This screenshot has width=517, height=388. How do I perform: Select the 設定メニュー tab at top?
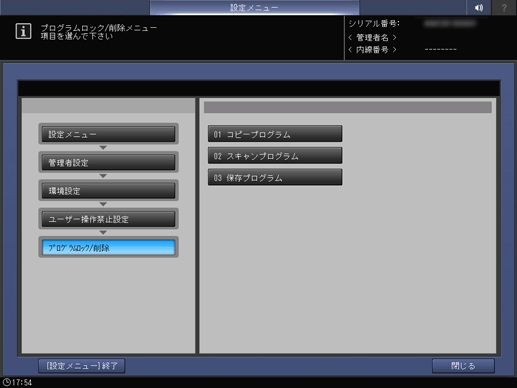click(x=254, y=7)
